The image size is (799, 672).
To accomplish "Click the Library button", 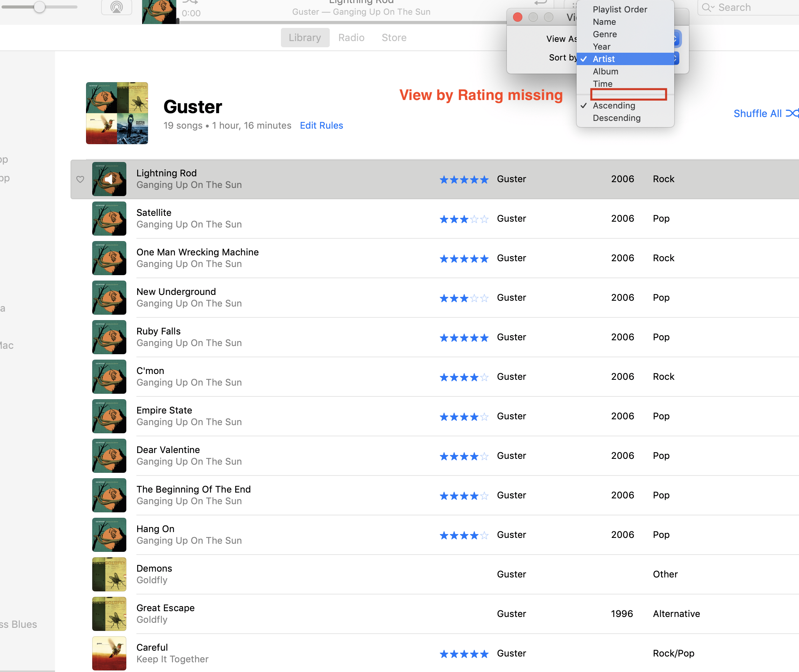I will (305, 38).
